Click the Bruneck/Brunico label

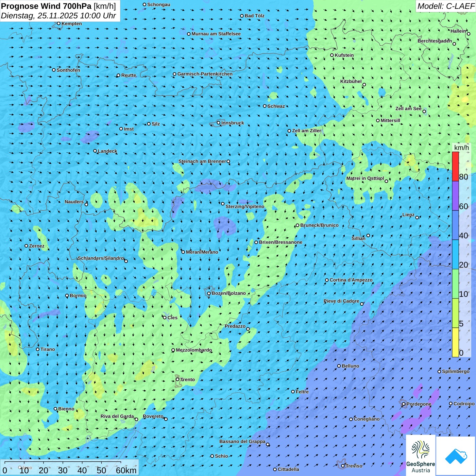tap(319, 225)
